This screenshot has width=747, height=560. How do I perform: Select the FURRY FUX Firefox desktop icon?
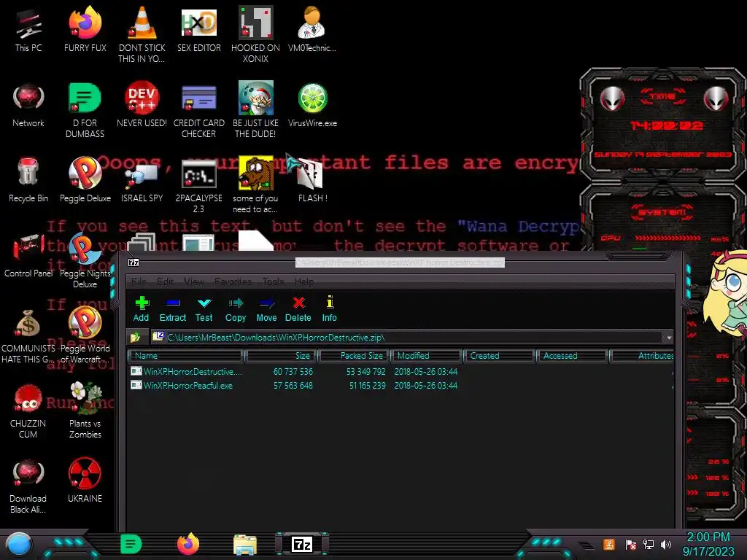[85, 29]
